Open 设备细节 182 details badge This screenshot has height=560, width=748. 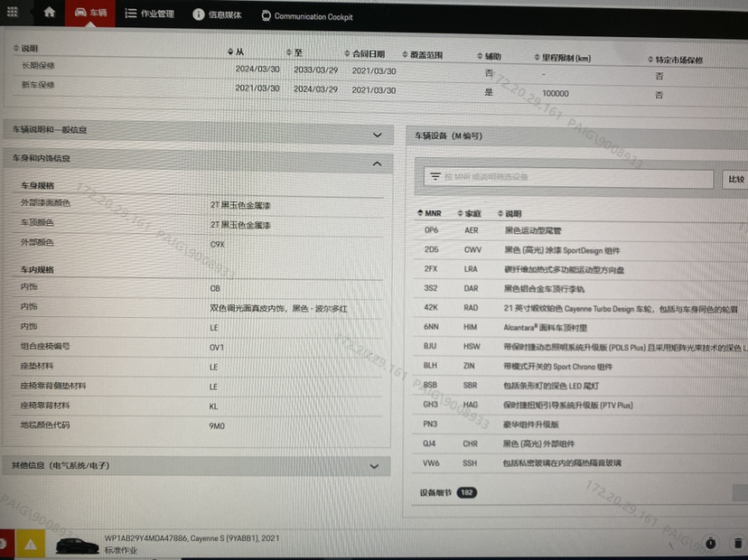(466, 493)
